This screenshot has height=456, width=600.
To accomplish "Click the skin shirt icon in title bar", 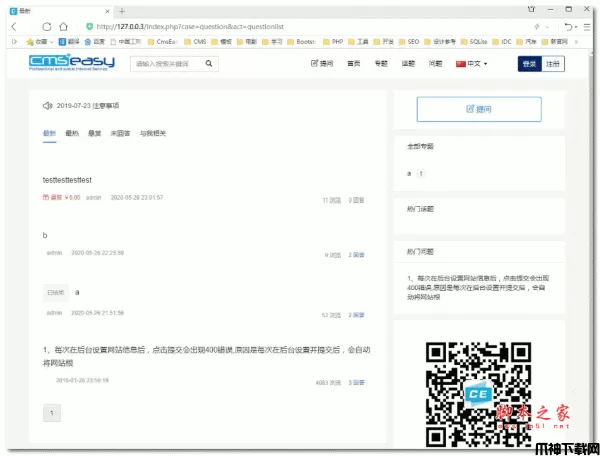I will click(532, 9).
